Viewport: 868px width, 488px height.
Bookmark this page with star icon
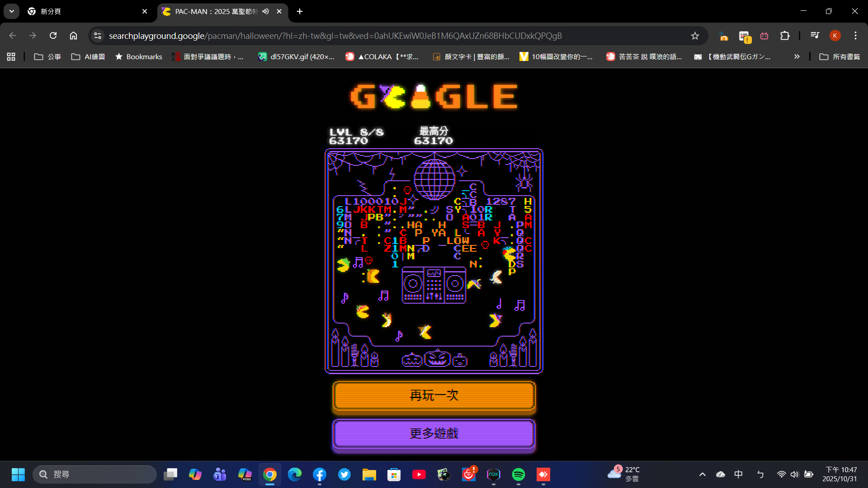pyautogui.click(x=695, y=36)
